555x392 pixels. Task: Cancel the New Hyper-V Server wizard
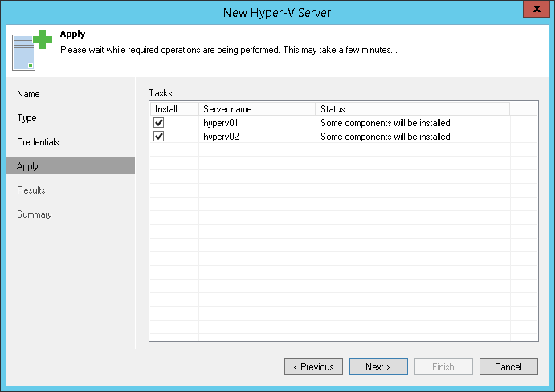click(508, 367)
